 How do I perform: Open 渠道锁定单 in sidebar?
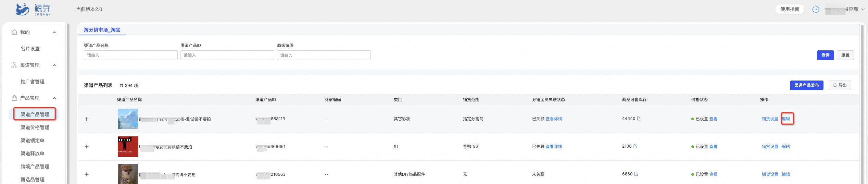tap(33, 140)
